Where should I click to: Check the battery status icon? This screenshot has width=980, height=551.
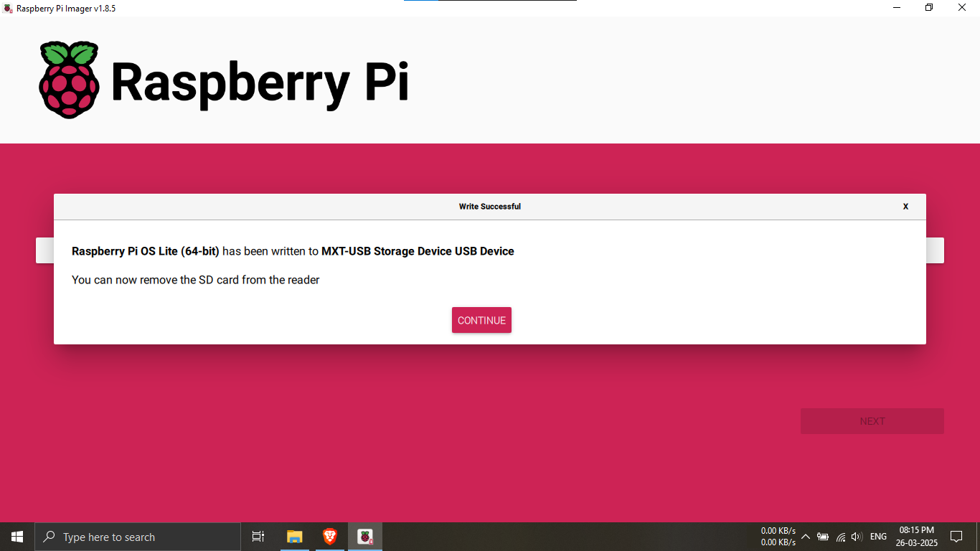(823, 537)
